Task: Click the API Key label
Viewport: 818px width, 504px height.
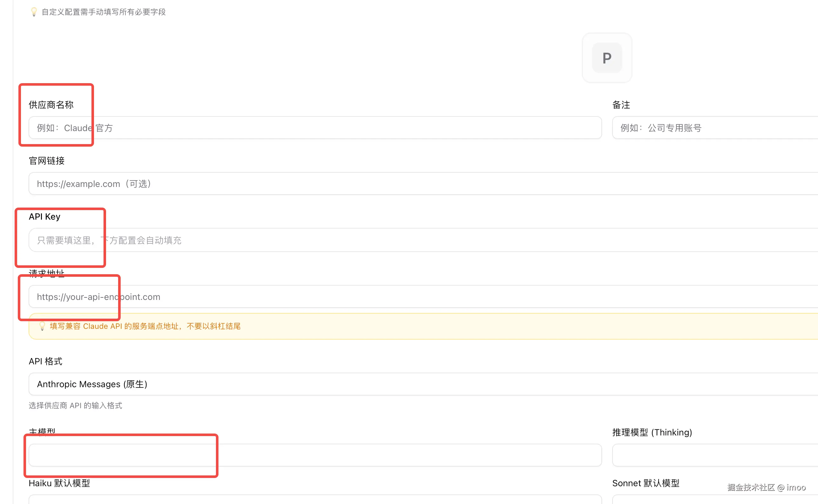Action: pyautogui.click(x=44, y=217)
